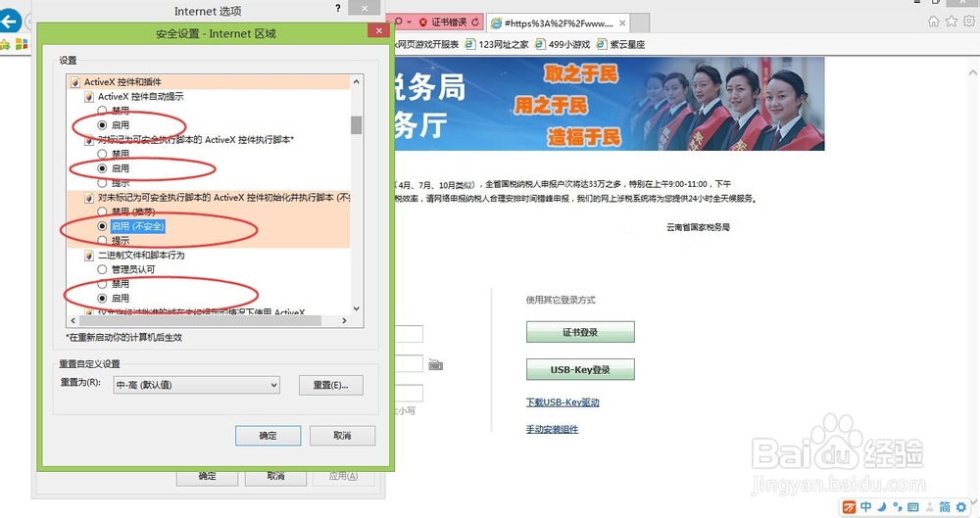Open the 手动安装组件 link

pos(552,429)
